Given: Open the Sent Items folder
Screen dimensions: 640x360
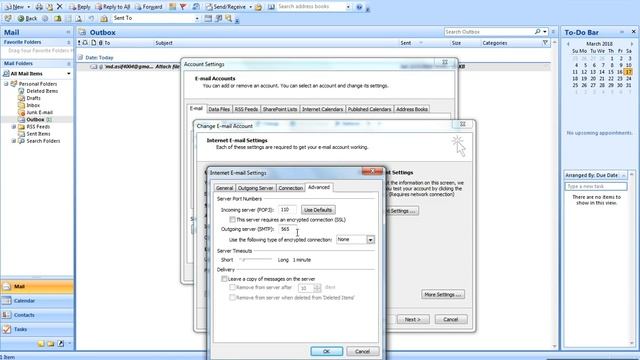Looking at the screenshot, I should [x=38, y=134].
